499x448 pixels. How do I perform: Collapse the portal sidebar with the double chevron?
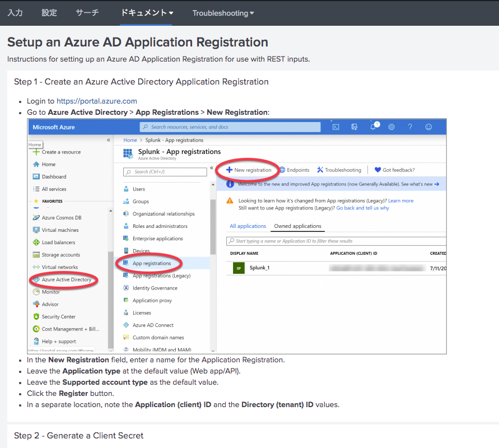pyautogui.click(x=110, y=141)
